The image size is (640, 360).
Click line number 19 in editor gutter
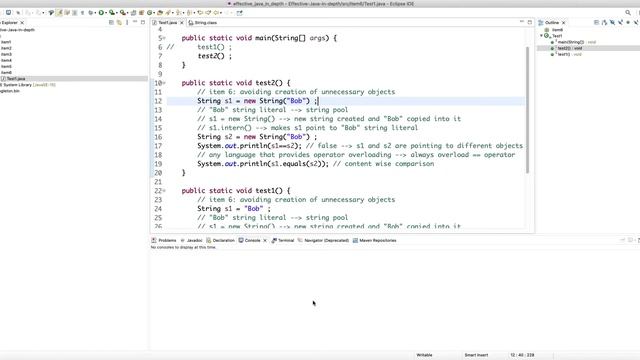click(x=158, y=164)
